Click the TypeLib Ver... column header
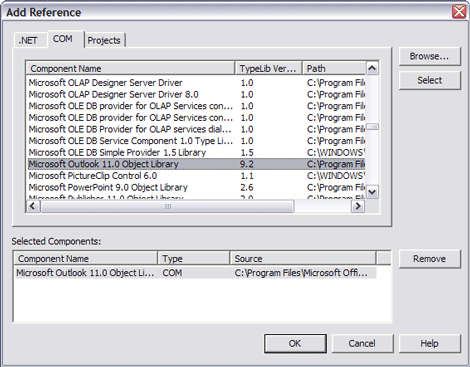470x367 pixels. tap(269, 68)
